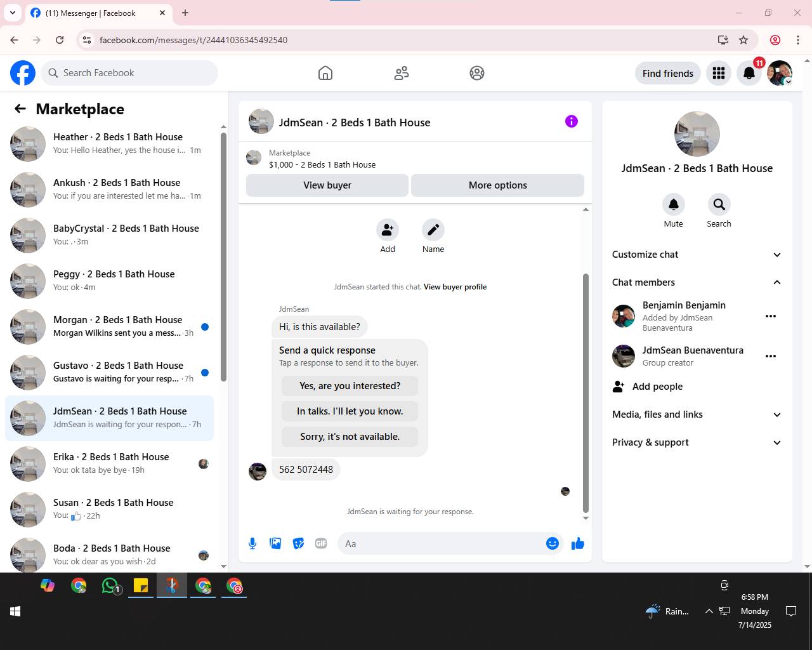
Task: Open a new Chrome tab
Action: 185,13
